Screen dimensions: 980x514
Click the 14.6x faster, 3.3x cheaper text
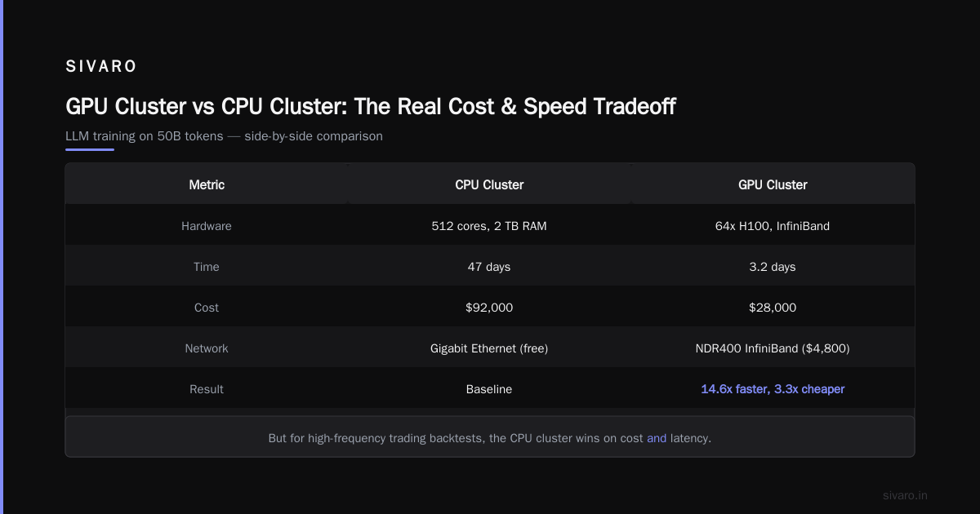pos(773,389)
